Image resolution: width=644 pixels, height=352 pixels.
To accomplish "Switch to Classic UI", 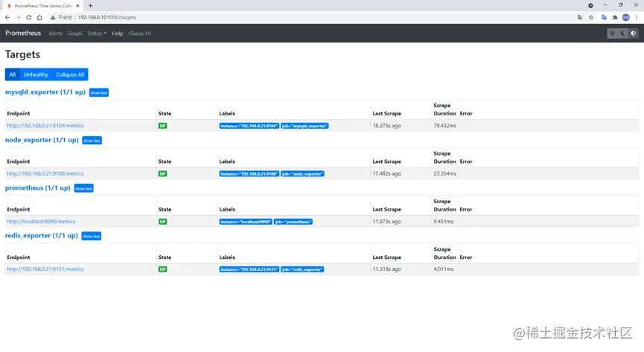I will [139, 33].
